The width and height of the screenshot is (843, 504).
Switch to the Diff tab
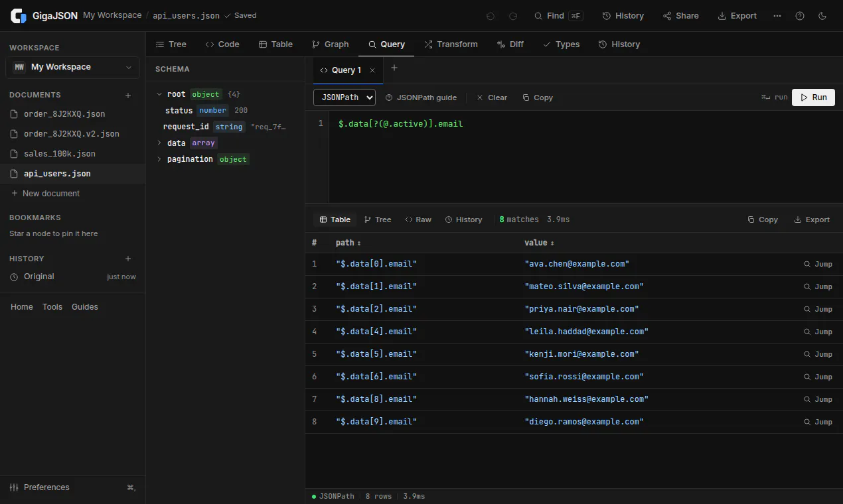tap(510, 44)
